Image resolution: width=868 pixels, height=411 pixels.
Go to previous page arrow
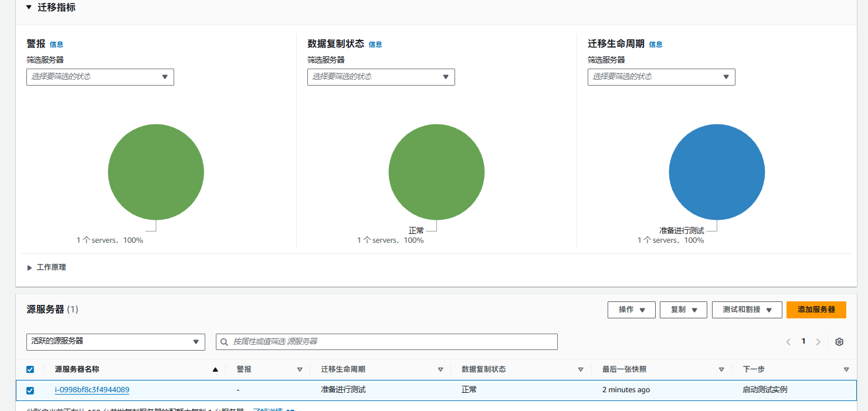(x=788, y=342)
